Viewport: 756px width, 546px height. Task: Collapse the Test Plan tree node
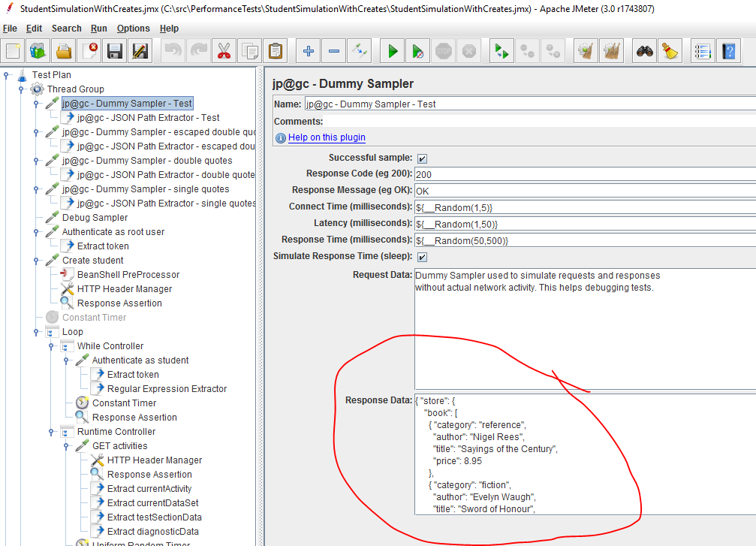point(7,75)
